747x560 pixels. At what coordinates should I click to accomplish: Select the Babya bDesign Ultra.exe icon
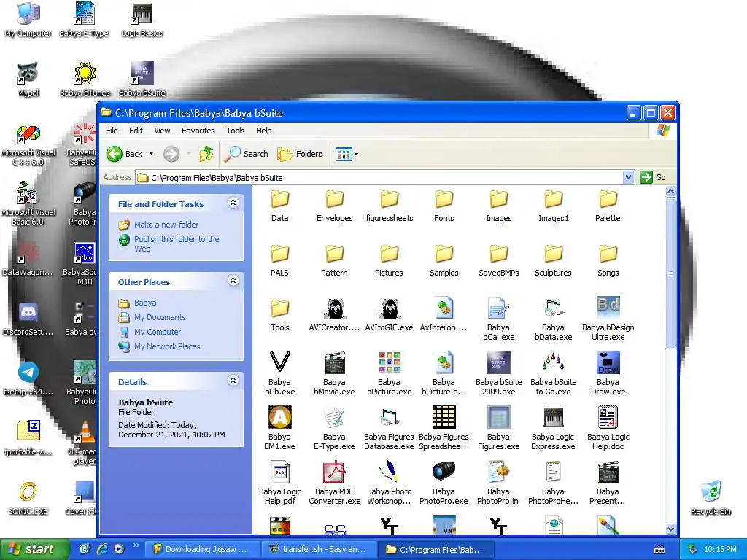click(608, 307)
